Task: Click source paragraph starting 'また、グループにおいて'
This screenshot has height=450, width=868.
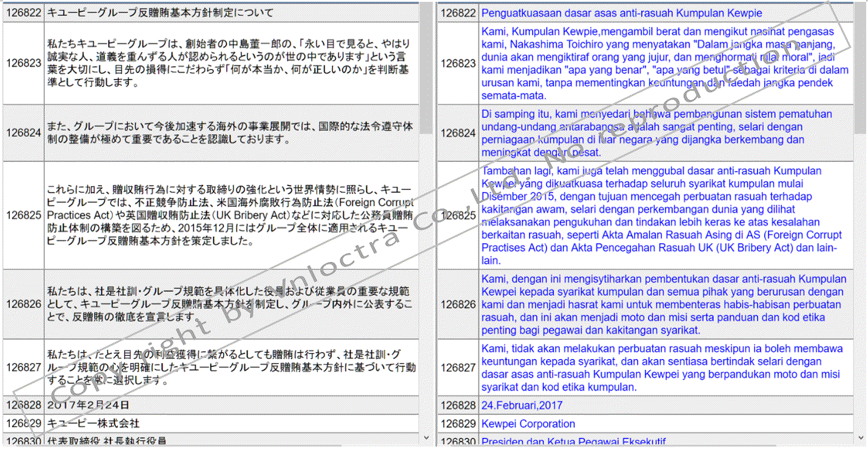Action: (x=231, y=133)
